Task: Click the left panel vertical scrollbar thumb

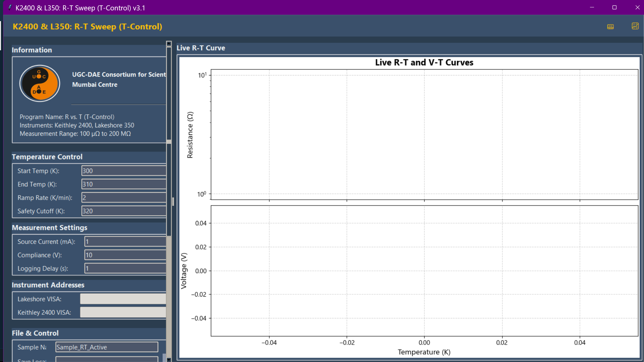Action: pyautogui.click(x=169, y=141)
